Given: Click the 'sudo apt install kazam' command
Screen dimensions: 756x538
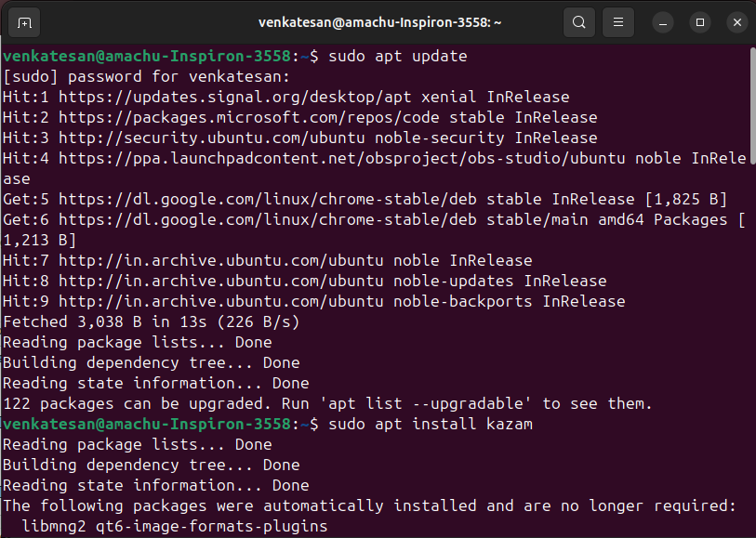Looking at the screenshot, I should point(431,425).
